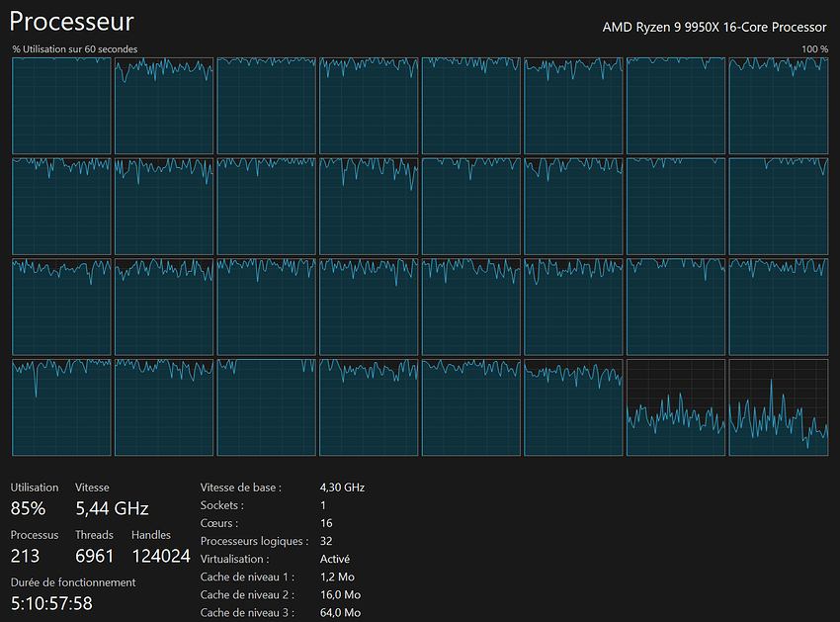This screenshot has width=840, height=622.
Task: Select the "16,0 Mo" cache value
Action: tap(340, 594)
